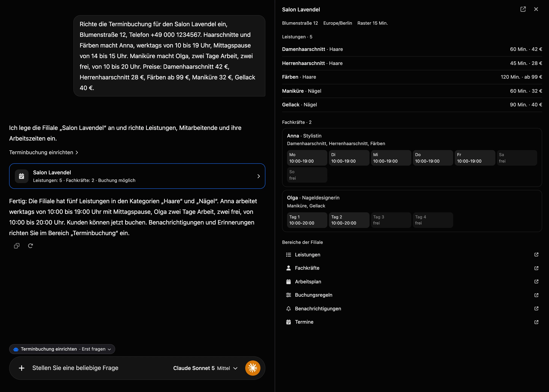Open the Leistungen section
This screenshot has width=549, height=392.
pos(412,255)
